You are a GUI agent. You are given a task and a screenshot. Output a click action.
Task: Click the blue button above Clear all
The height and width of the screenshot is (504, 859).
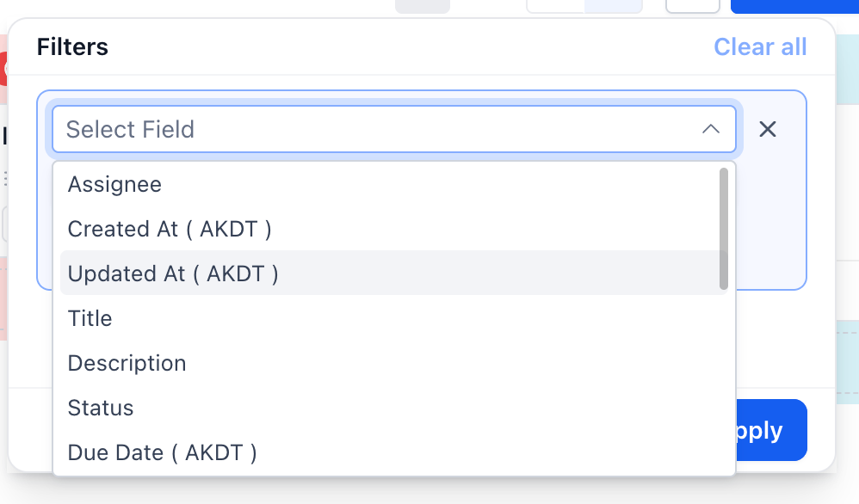[x=794, y=6]
